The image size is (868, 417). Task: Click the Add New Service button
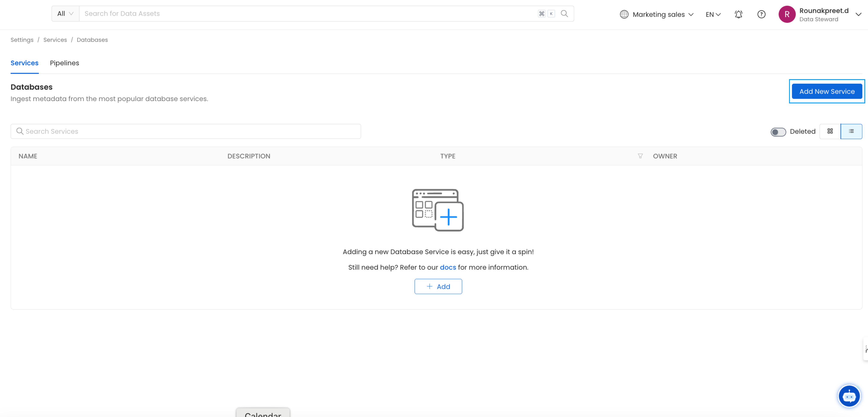(x=827, y=91)
